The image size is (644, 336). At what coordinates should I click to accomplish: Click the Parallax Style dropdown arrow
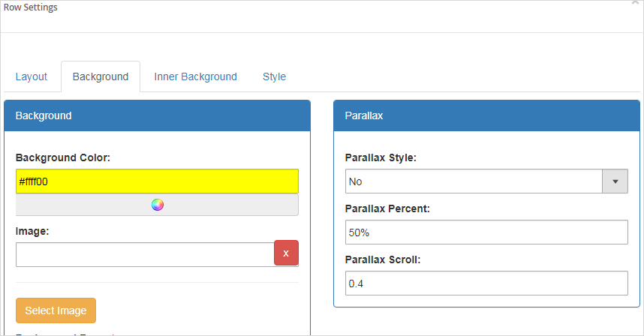point(615,181)
